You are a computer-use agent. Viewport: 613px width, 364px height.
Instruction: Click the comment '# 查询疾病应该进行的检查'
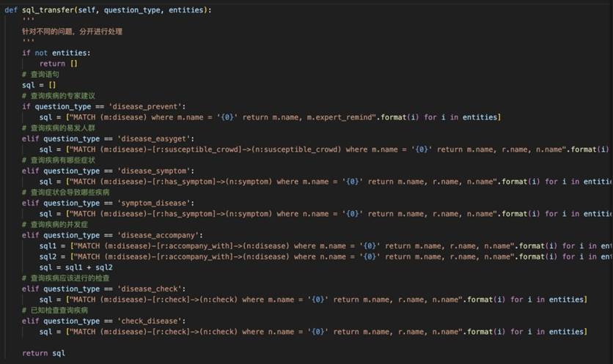pos(66,278)
